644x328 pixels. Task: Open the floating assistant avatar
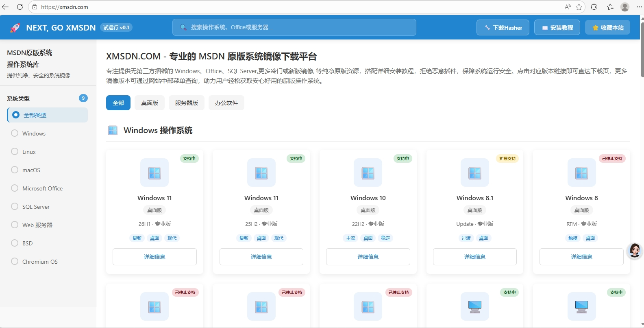[x=635, y=251]
